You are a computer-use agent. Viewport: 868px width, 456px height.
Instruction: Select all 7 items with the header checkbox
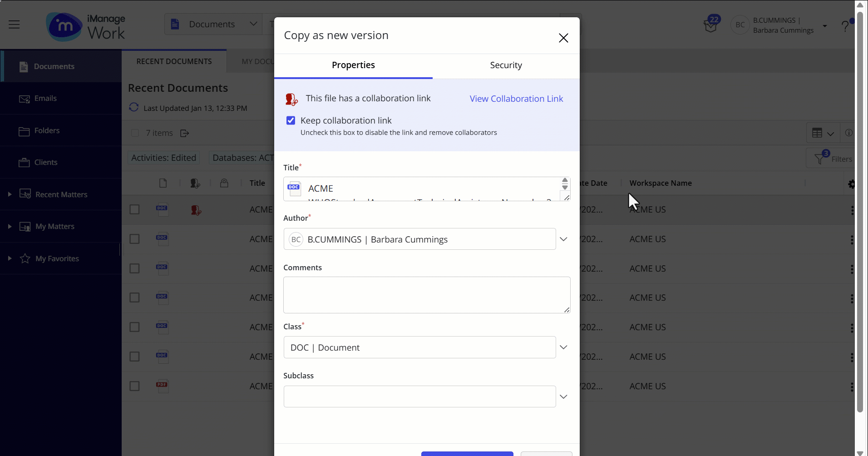135,133
